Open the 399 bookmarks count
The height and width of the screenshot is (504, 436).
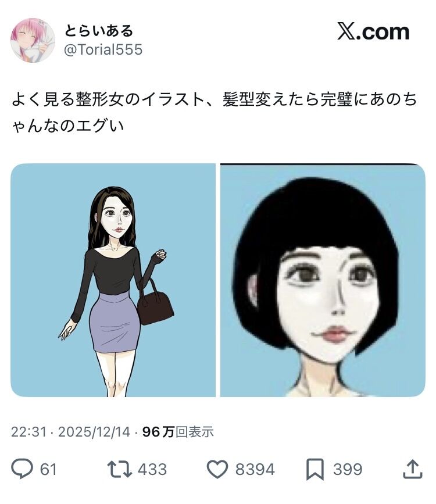tap(348, 469)
